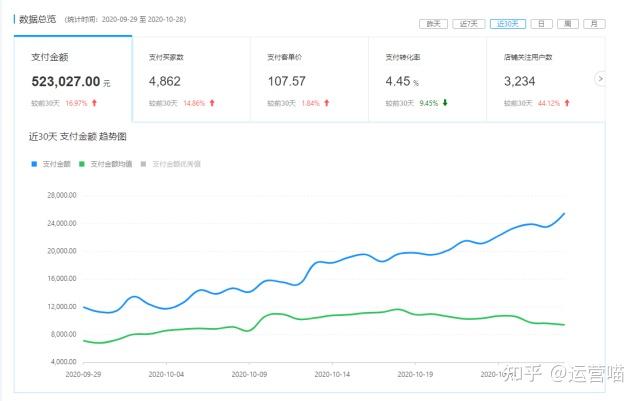Select the 近30天 time range button
The image size is (641, 401).
508,24
